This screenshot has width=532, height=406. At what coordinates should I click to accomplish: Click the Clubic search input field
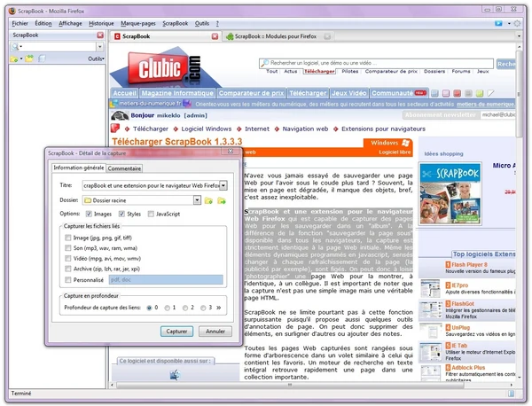click(x=376, y=63)
